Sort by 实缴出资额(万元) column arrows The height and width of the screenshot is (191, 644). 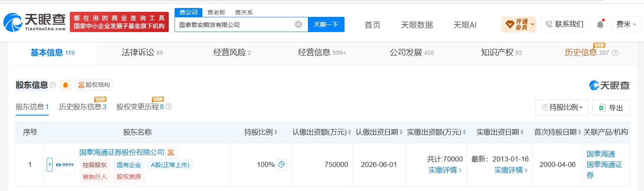pos(464,132)
